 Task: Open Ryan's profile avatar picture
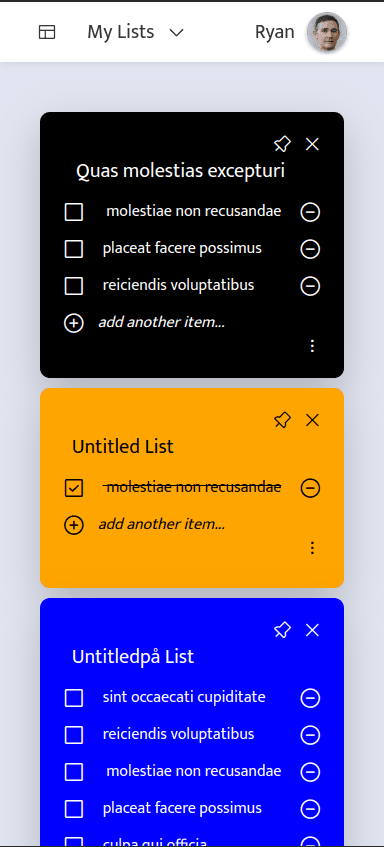(x=327, y=32)
